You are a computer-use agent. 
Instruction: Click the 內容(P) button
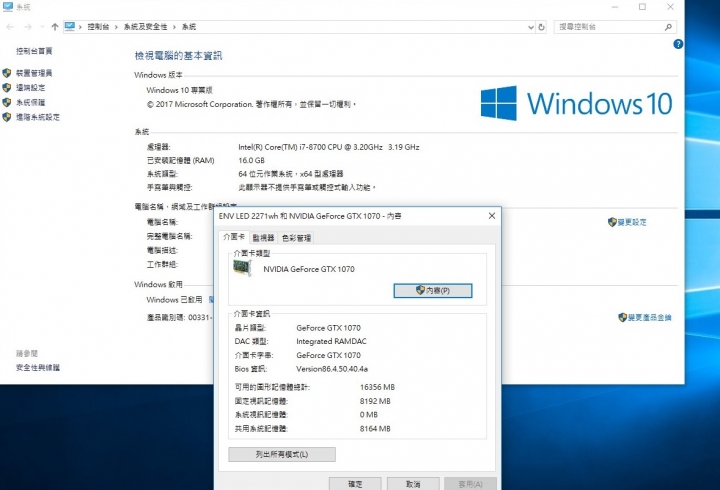point(433,291)
